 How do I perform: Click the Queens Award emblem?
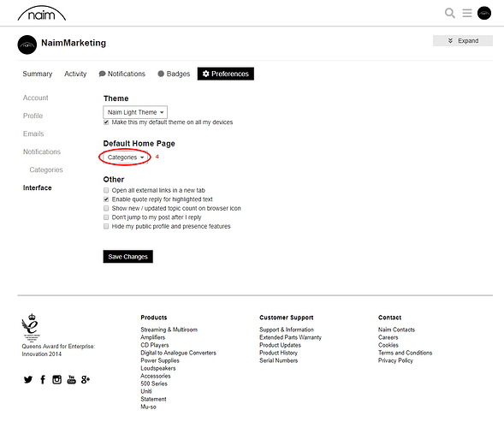(x=31, y=327)
